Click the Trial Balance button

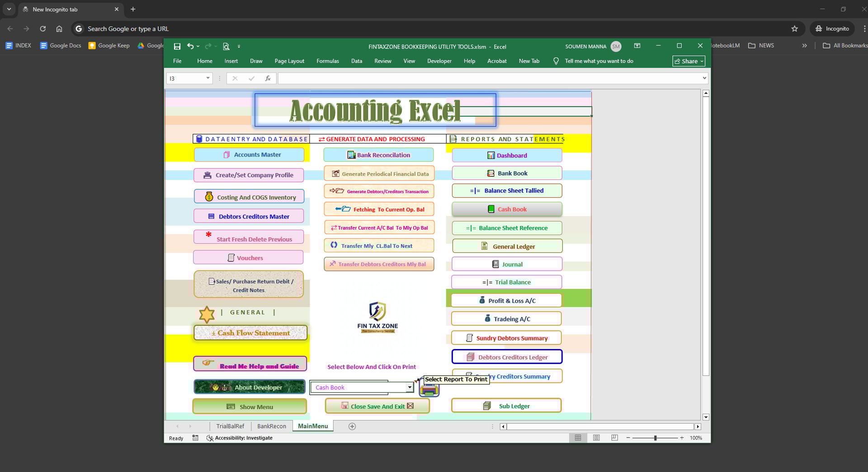click(507, 282)
